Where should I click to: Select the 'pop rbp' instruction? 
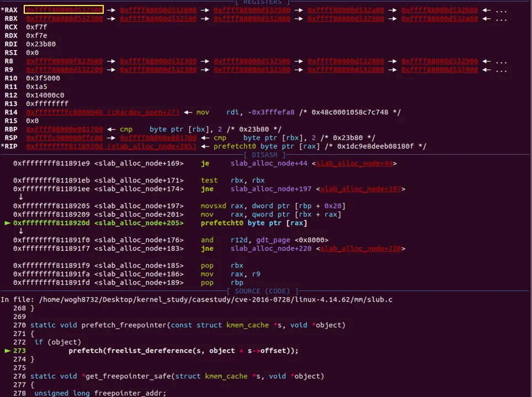tap(222, 282)
